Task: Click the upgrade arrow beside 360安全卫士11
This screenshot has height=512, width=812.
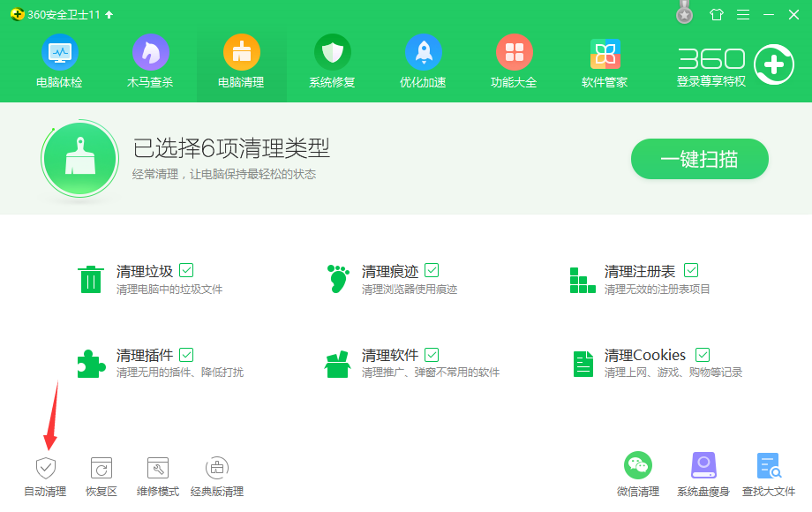Action: tap(109, 14)
